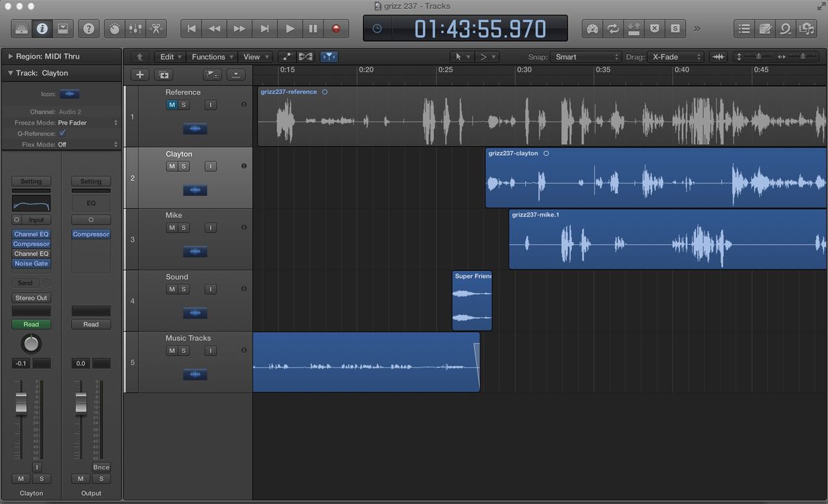This screenshot has height=504, width=828.
Task: Open the Editors scissors icon
Action: [155, 30]
